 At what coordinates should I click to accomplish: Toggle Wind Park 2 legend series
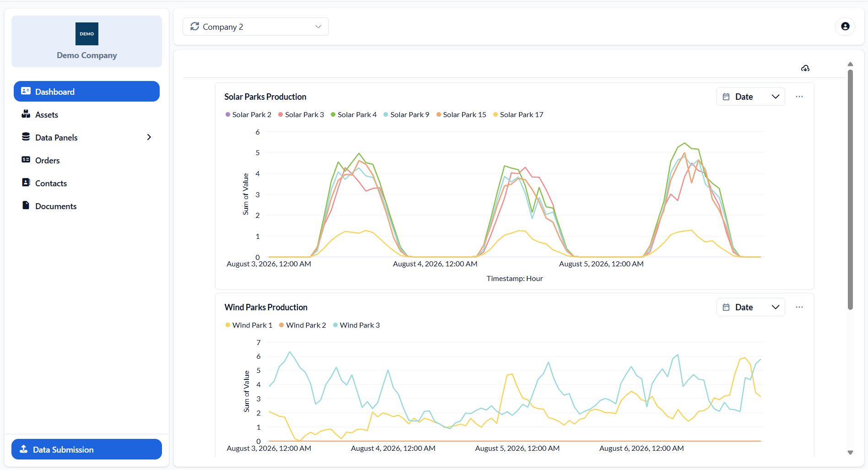pyautogui.click(x=302, y=325)
